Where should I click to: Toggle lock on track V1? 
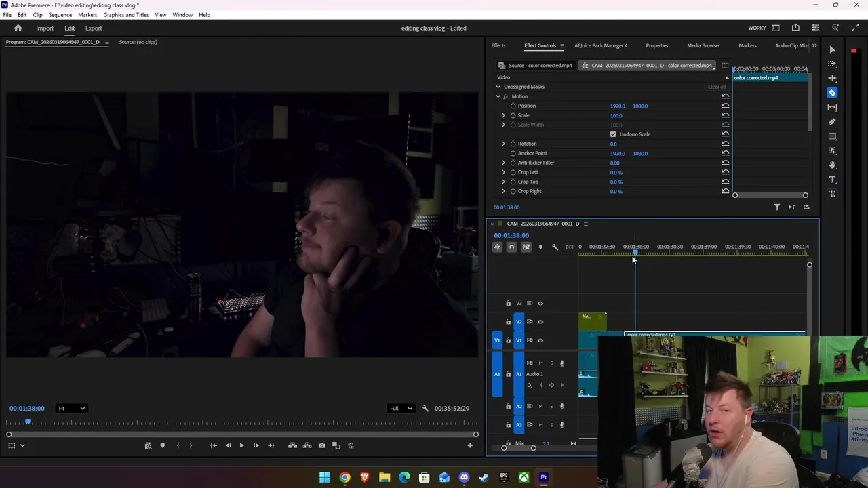508,340
